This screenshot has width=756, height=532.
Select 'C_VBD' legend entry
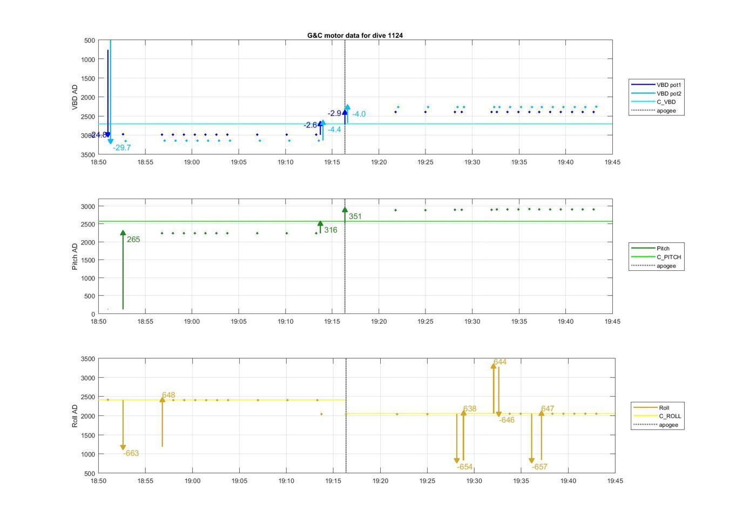653,102
